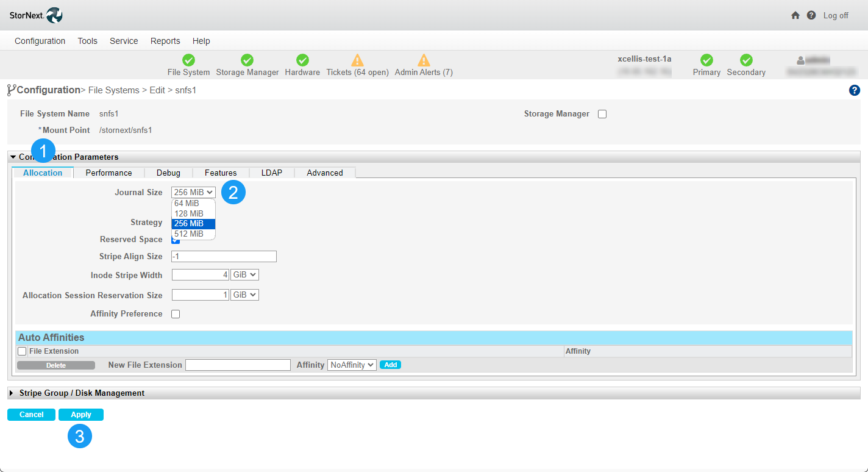Expand Stripe Group / Disk Management section

click(x=11, y=393)
